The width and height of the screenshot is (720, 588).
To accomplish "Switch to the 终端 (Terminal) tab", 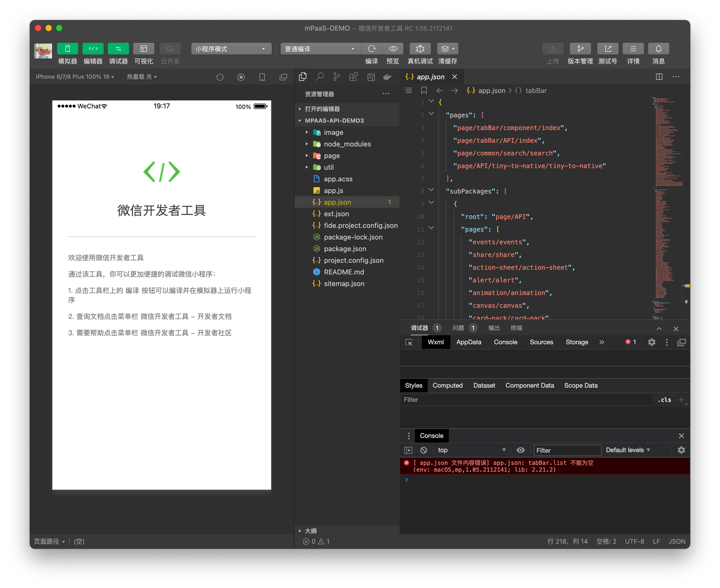I will pyautogui.click(x=516, y=328).
